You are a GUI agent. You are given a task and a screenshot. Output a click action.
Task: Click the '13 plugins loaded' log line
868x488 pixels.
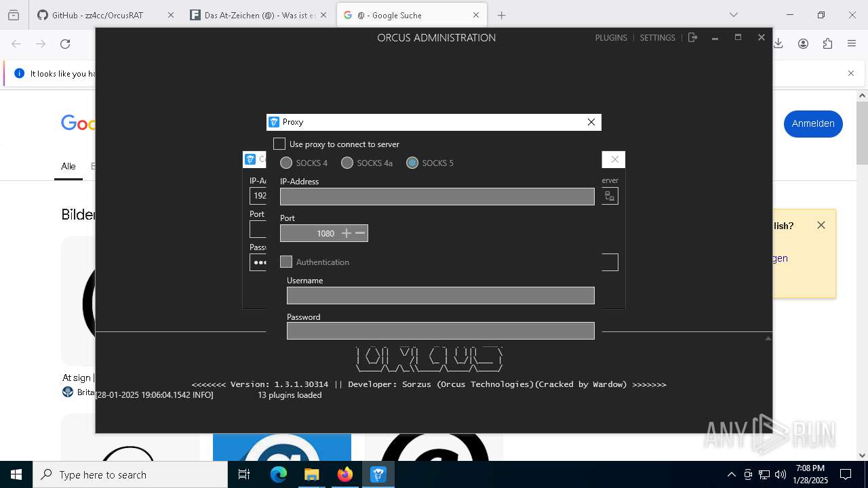pyautogui.click(x=290, y=395)
